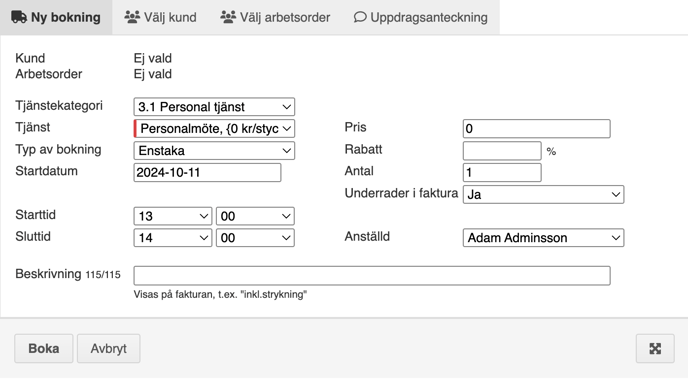Click the Startdatum date field
The height and width of the screenshot is (379, 688).
207,172
